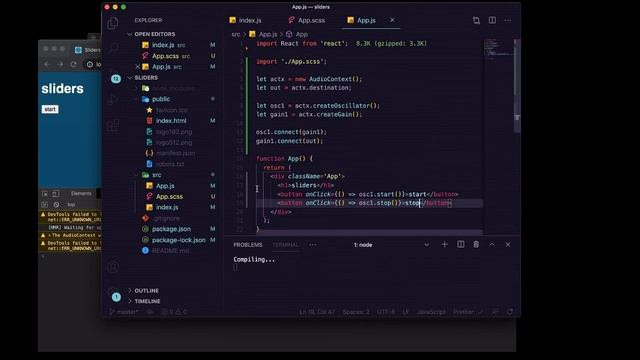This screenshot has width=640, height=360.
Task: Open the panel overflow ellipsis next to TERMINAL
Action: [x=313, y=245]
